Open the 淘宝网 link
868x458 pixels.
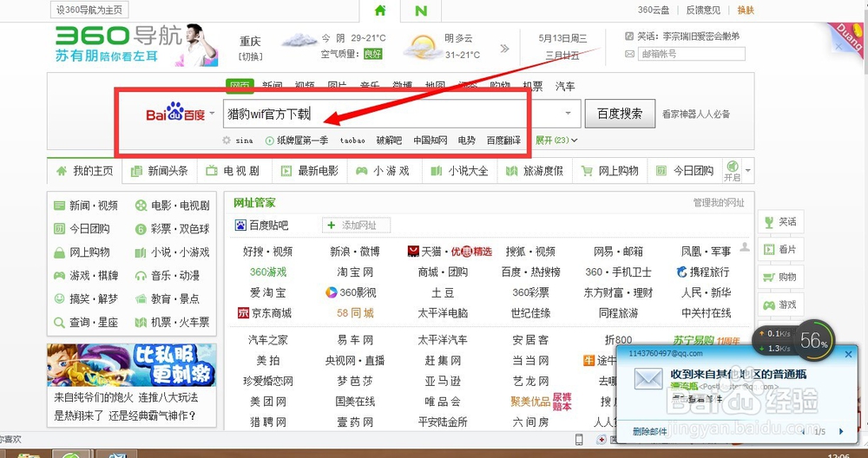coord(355,272)
